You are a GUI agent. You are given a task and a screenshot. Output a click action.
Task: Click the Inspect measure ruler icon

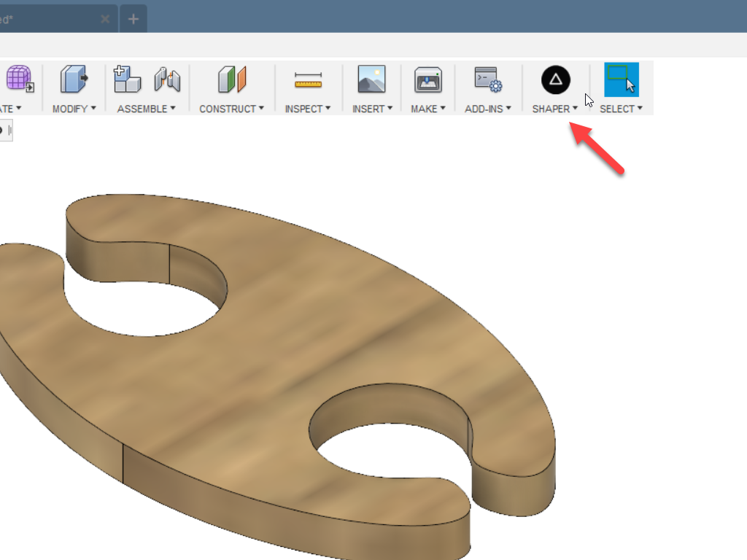click(x=309, y=80)
